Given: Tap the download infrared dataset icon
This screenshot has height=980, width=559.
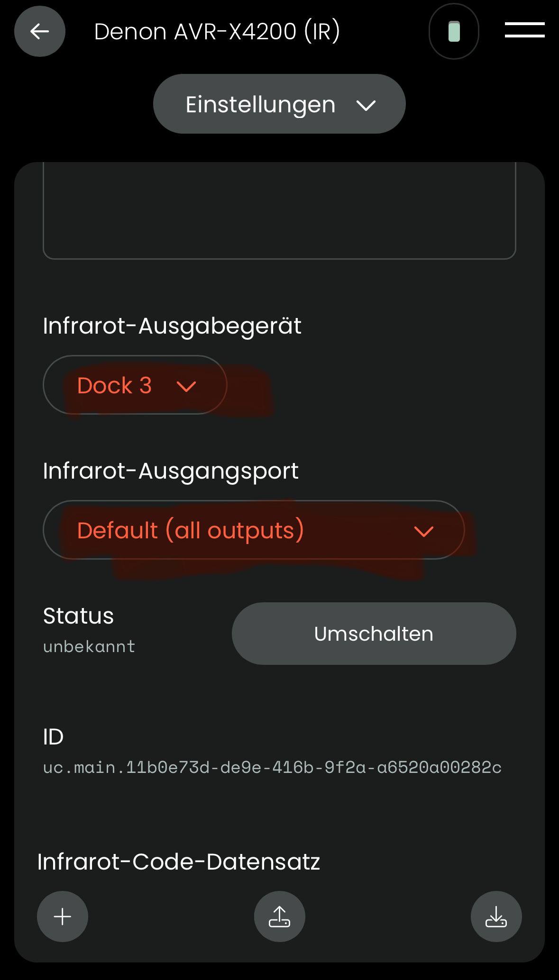Looking at the screenshot, I should point(496,916).
